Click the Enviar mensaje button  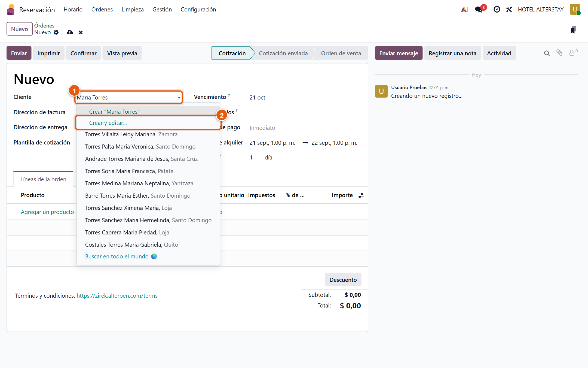[399, 53]
